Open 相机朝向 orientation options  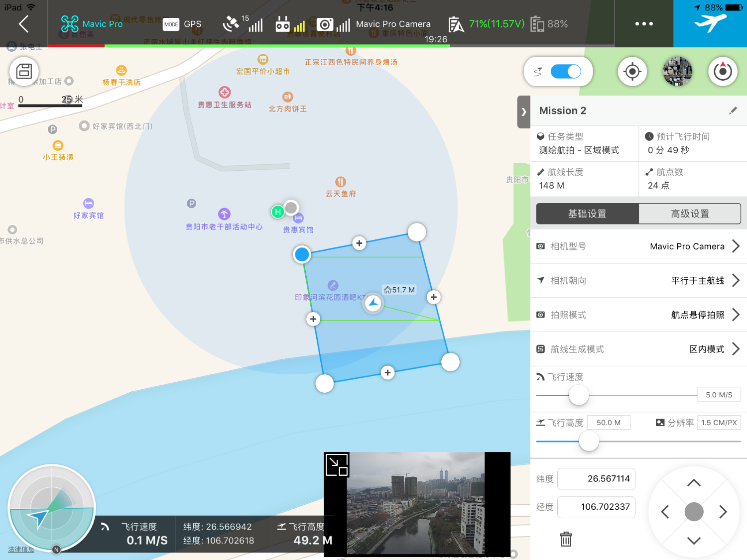[638, 281]
